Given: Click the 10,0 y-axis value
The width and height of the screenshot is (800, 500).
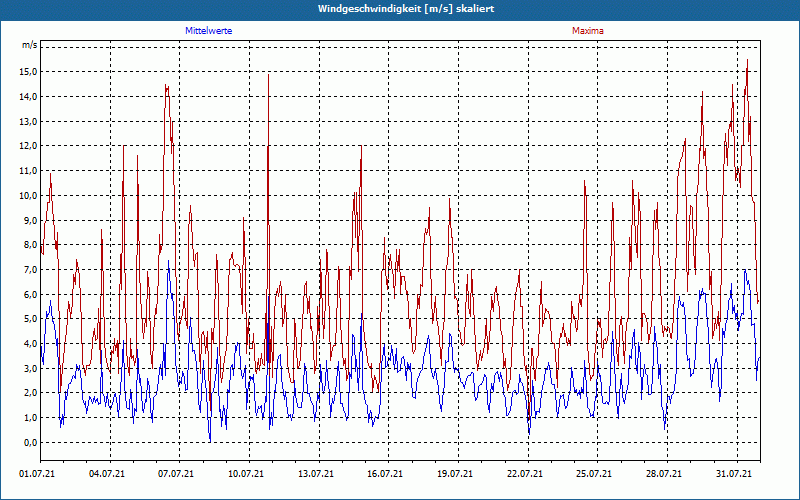Looking at the screenshot, I should pos(28,196).
